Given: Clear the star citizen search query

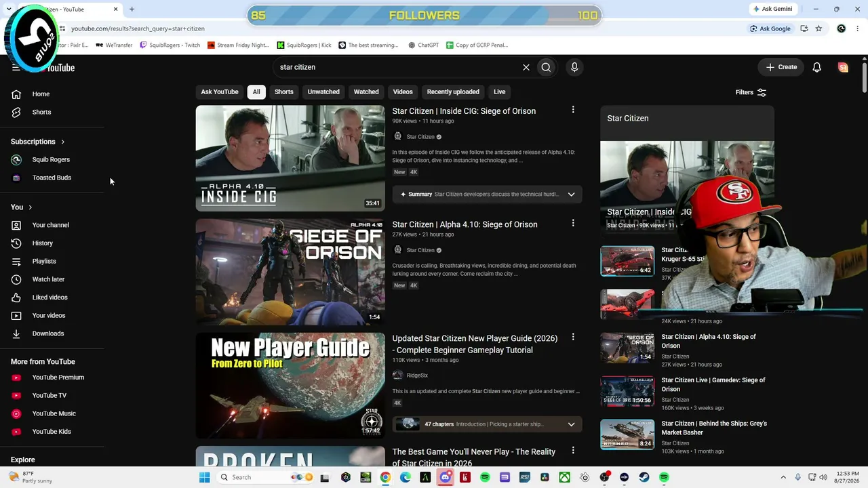Looking at the screenshot, I should coord(526,67).
